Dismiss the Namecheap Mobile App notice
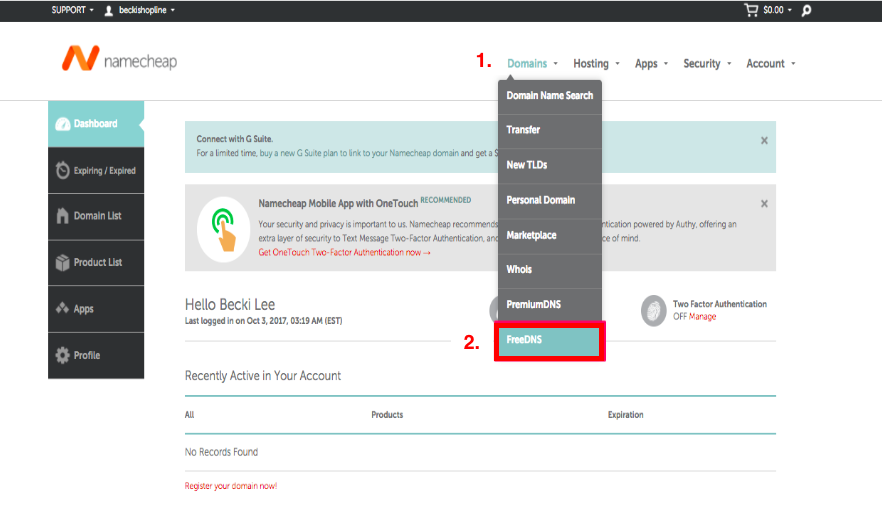882x505 pixels. point(764,204)
